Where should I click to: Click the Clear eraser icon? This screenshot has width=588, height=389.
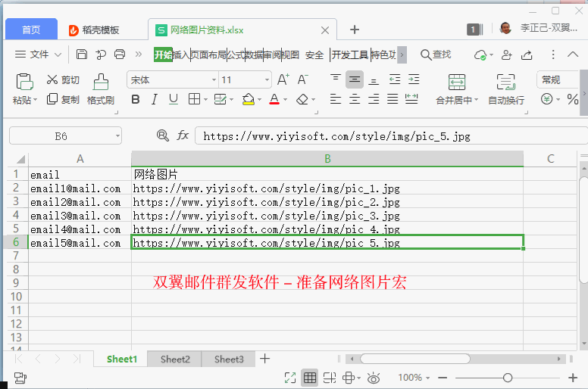302,100
